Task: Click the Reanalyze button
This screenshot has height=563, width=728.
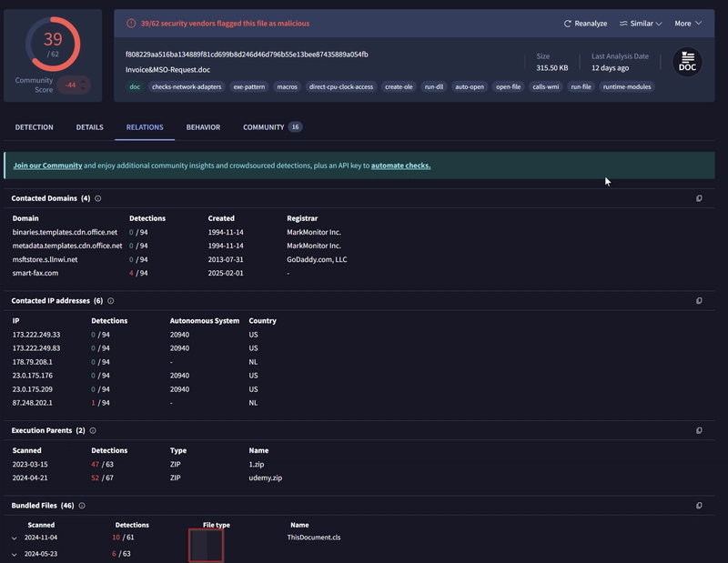Action: 585,24
